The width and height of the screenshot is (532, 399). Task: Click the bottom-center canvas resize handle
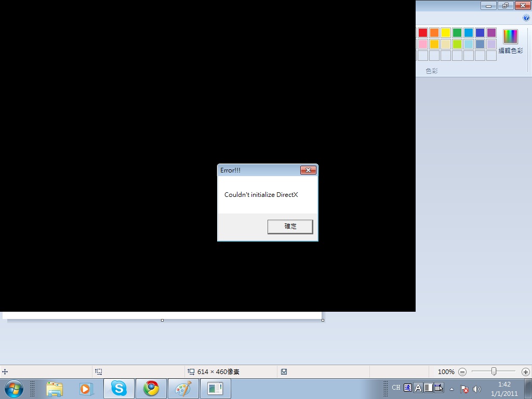pos(162,320)
